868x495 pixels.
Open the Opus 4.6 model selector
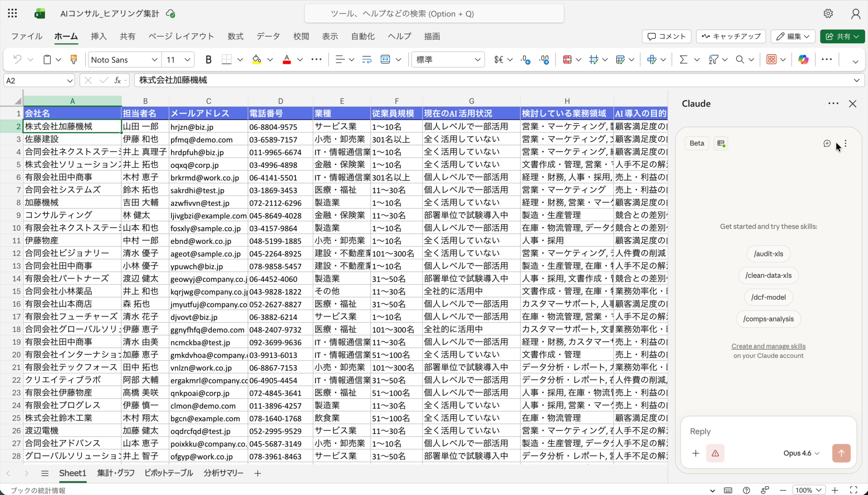800,453
